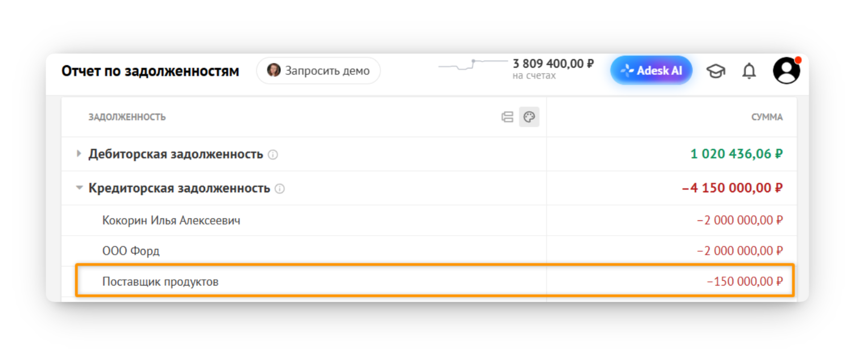Open the graduation cap learning icon
This screenshot has height=355, width=868.
pos(715,71)
